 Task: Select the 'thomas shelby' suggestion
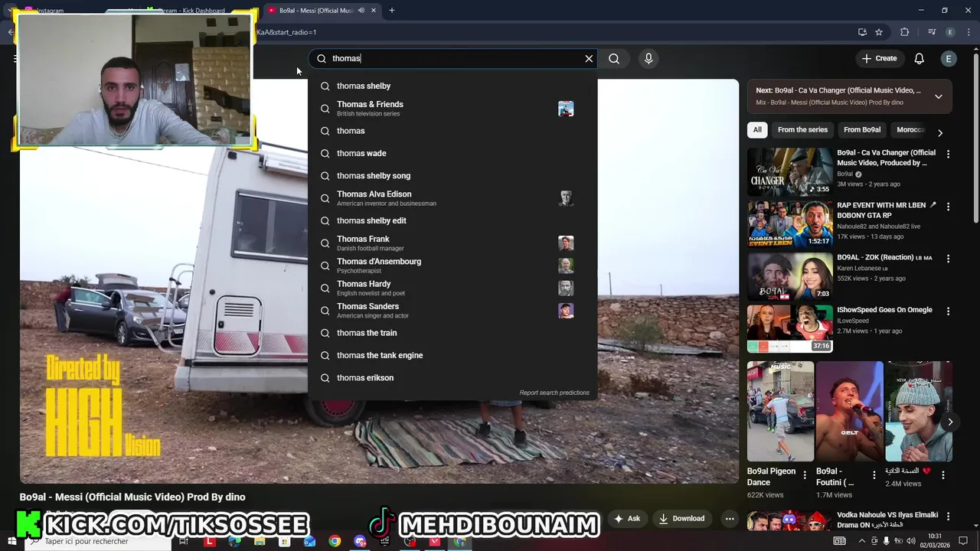click(x=452, y=86)
